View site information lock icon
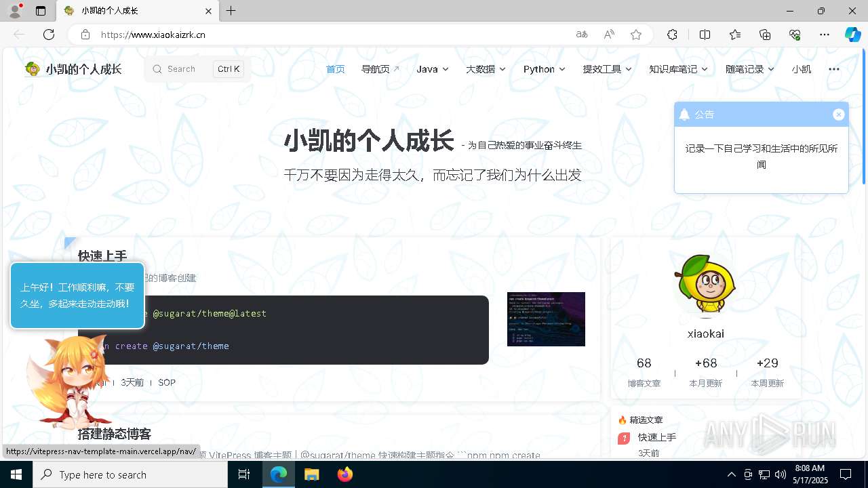 85,35
